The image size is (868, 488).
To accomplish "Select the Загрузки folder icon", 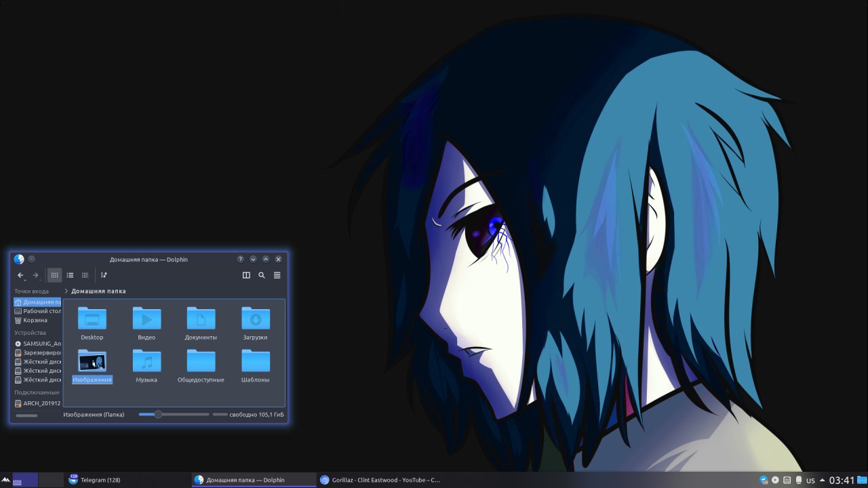I will (x=256, y=319).
